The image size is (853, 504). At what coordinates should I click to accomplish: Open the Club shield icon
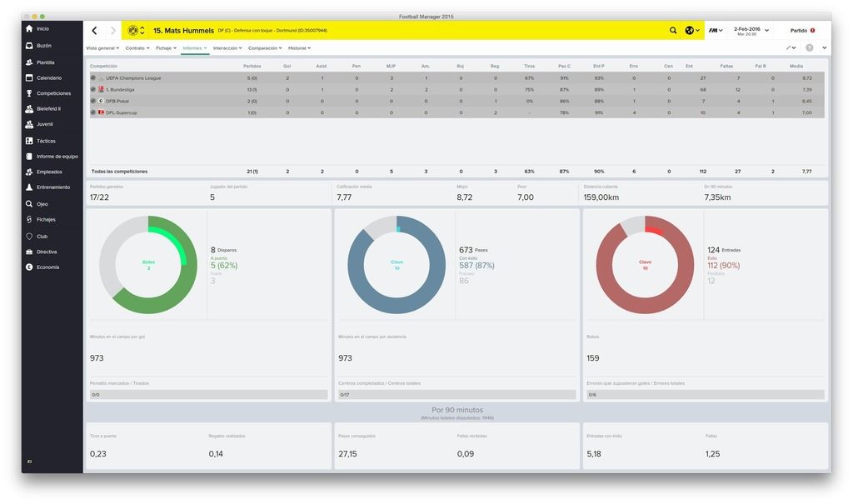tap(29, 237)
